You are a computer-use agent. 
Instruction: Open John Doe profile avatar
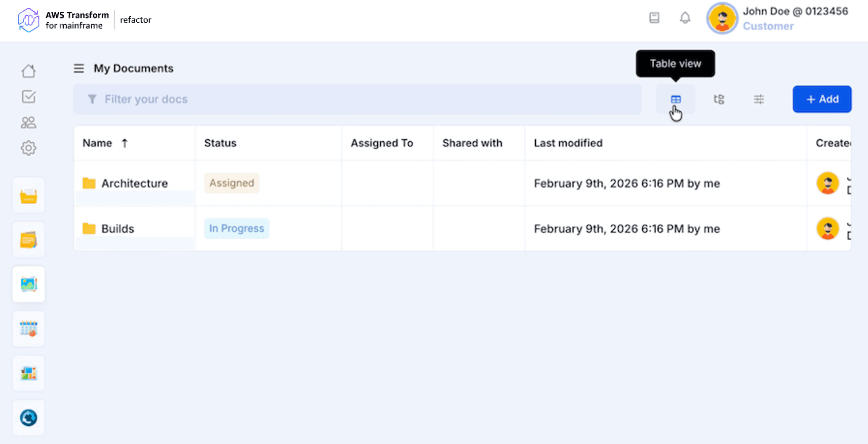[722, 19]
